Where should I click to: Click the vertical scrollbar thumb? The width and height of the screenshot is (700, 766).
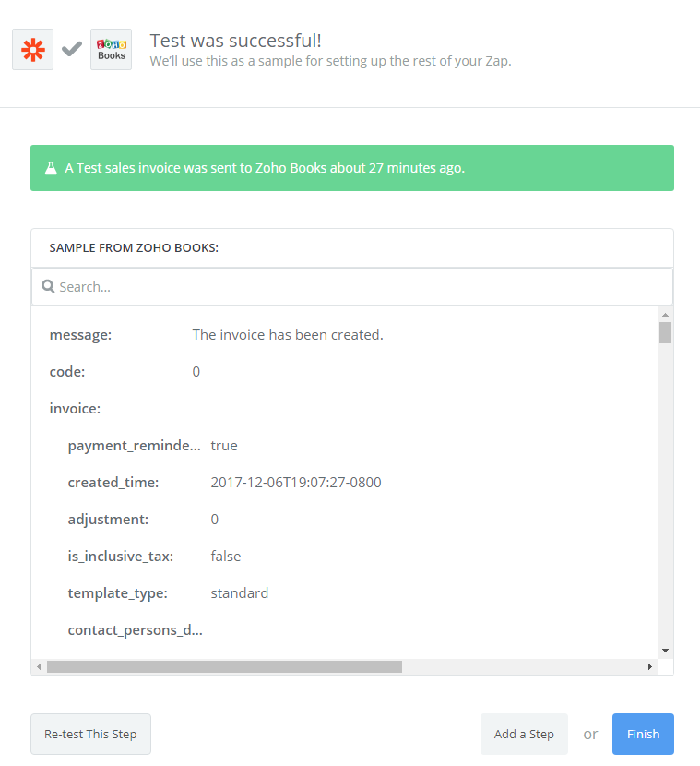(665, 332)
